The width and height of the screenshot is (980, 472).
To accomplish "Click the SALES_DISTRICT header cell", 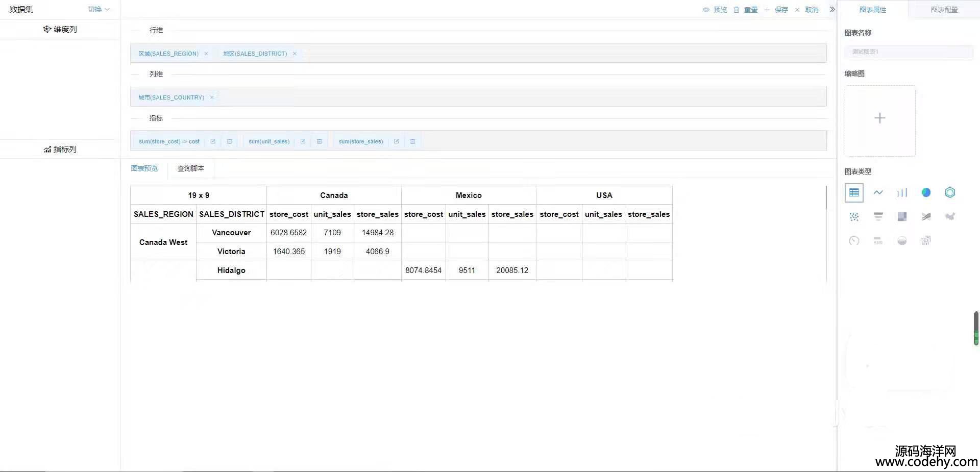I will pos(232,214).
